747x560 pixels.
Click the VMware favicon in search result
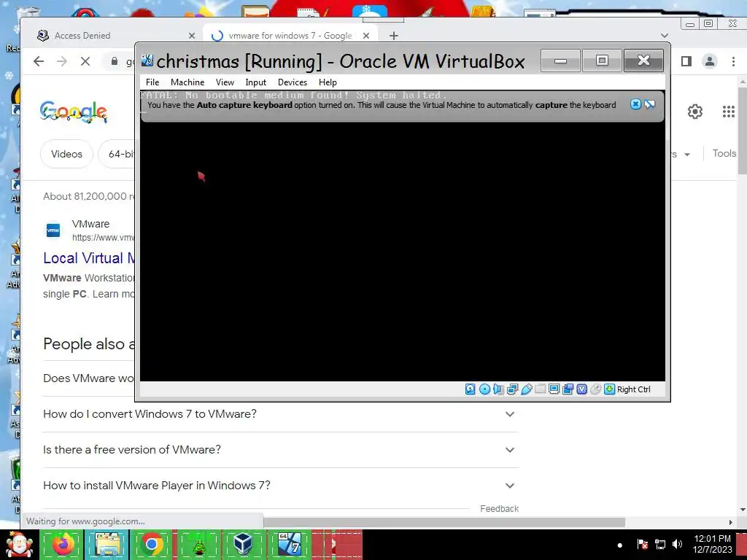pos(53,230)
